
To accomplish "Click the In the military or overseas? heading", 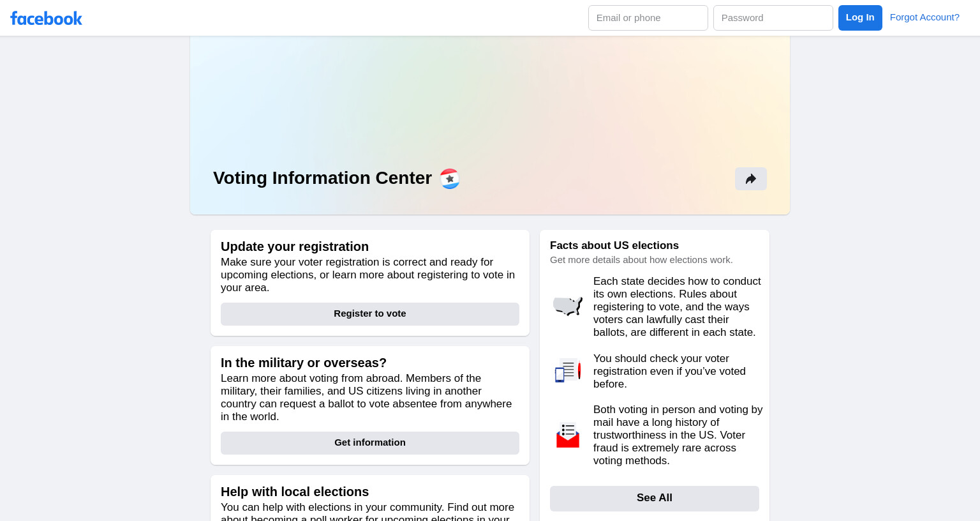I will click(x=304, y=363).
